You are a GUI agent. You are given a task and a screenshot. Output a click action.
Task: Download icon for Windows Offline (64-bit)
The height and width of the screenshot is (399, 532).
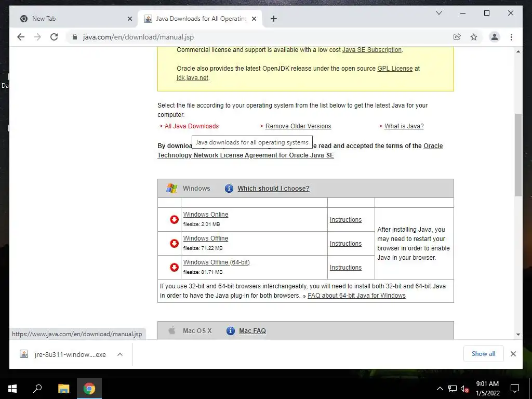pos(174,268)
